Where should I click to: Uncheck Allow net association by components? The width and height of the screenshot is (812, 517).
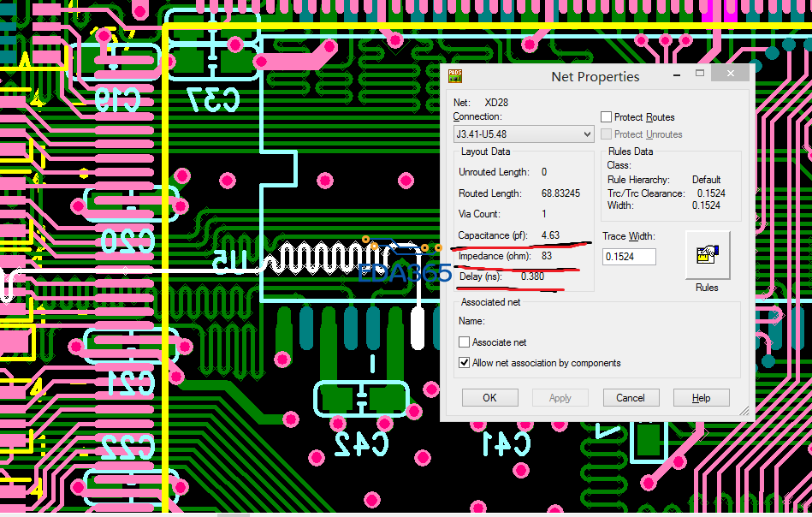pyautogui.click(x=465, y=363)
